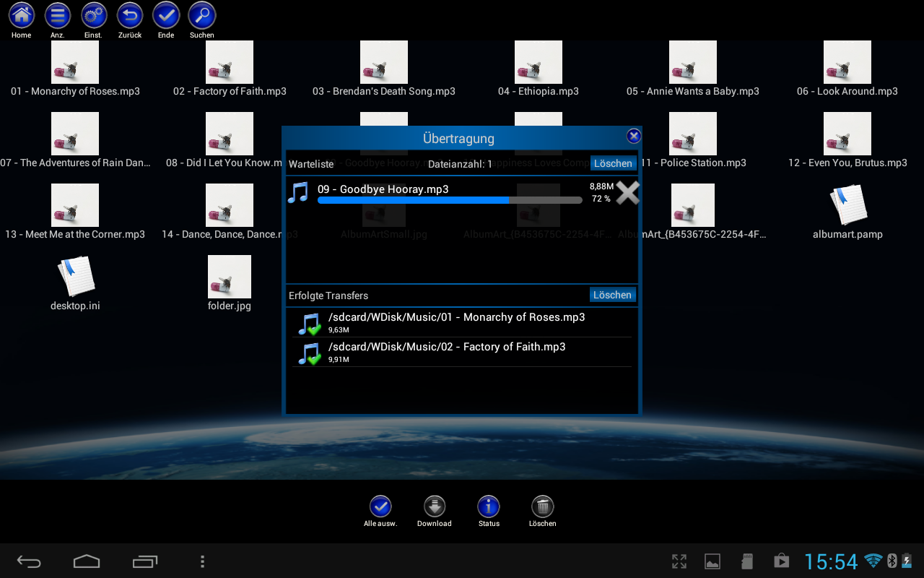924x578 pixels.
Task: Clear Warteliste with Löschen button
Action: (x=613, y=163)
